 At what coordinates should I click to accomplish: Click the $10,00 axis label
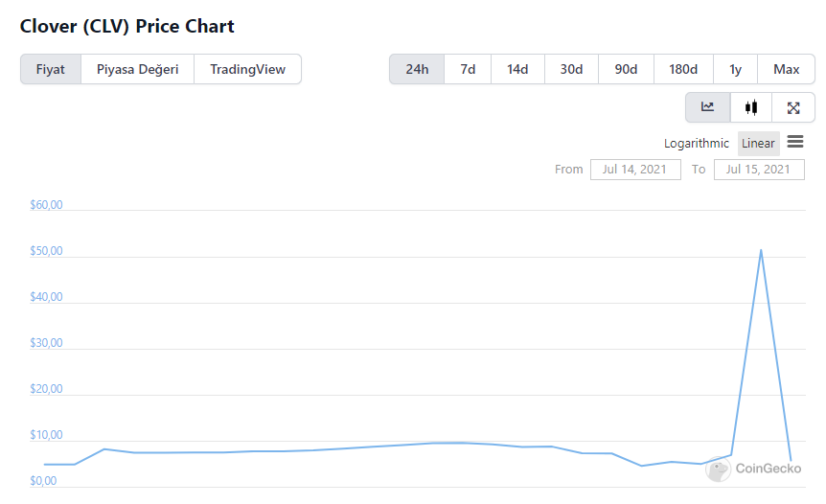click(x=46, y=434)
